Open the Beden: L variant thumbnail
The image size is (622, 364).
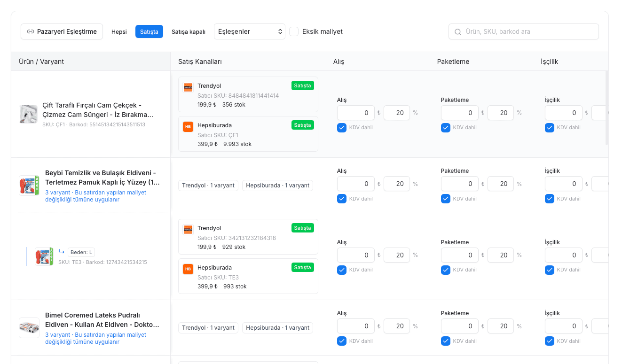(44, 256)
